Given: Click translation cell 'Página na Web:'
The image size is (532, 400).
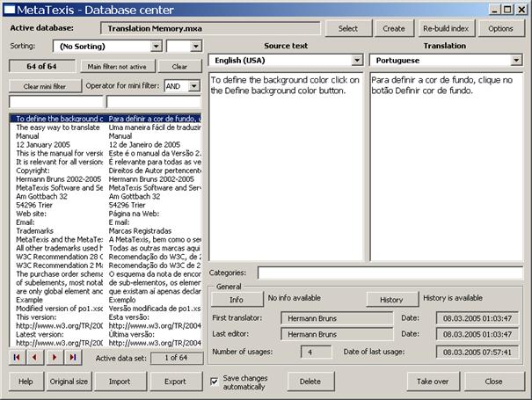Looking at the screenshot, I should [134, 214].
